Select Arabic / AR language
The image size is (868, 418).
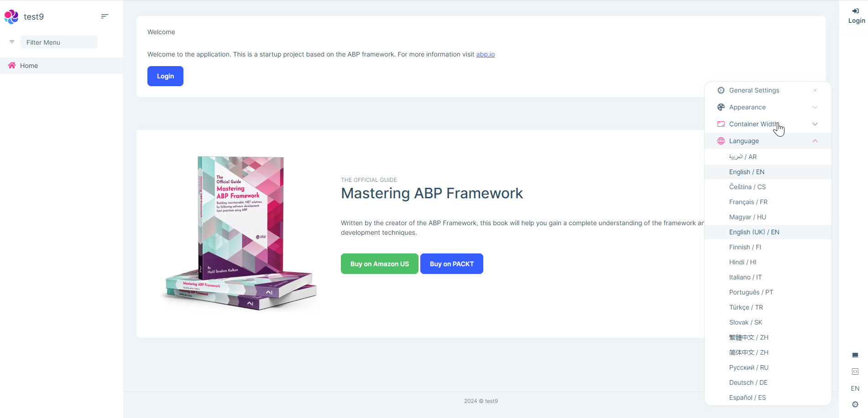coord(768,157)
